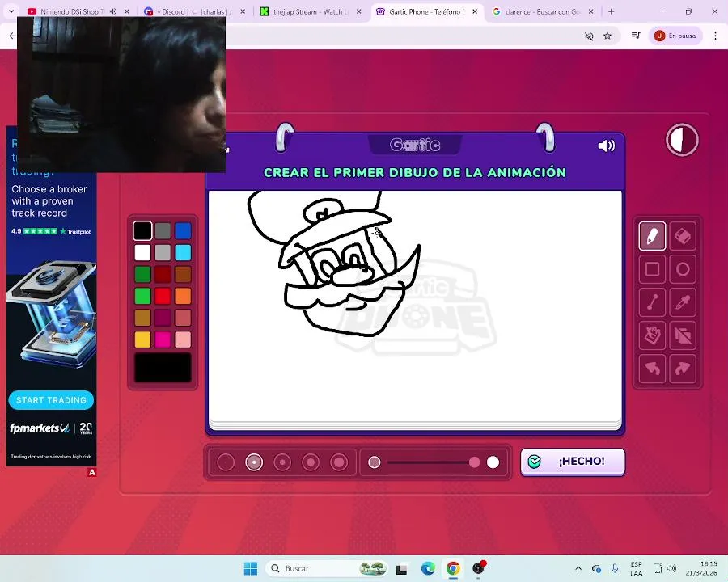Pick the orange color swatch
Screen dimensions: 728x582
(183, 296)
